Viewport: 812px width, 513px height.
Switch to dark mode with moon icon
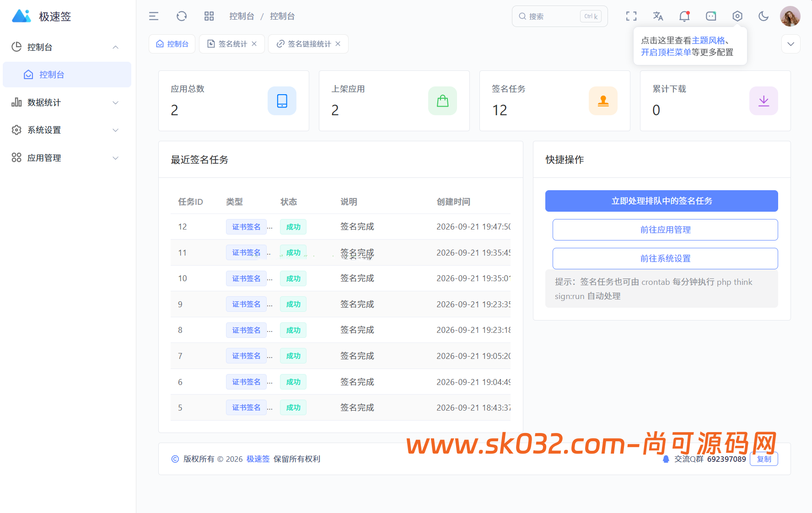click(x=764, y=16)
